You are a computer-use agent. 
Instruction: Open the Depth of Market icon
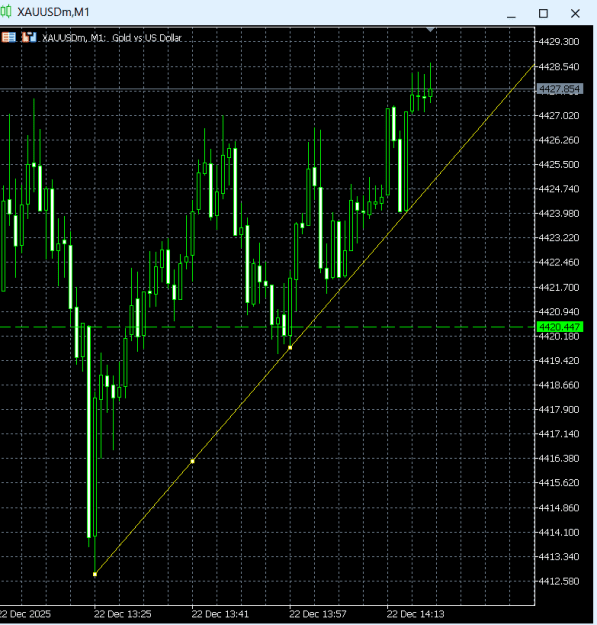(x=29, y=37)
